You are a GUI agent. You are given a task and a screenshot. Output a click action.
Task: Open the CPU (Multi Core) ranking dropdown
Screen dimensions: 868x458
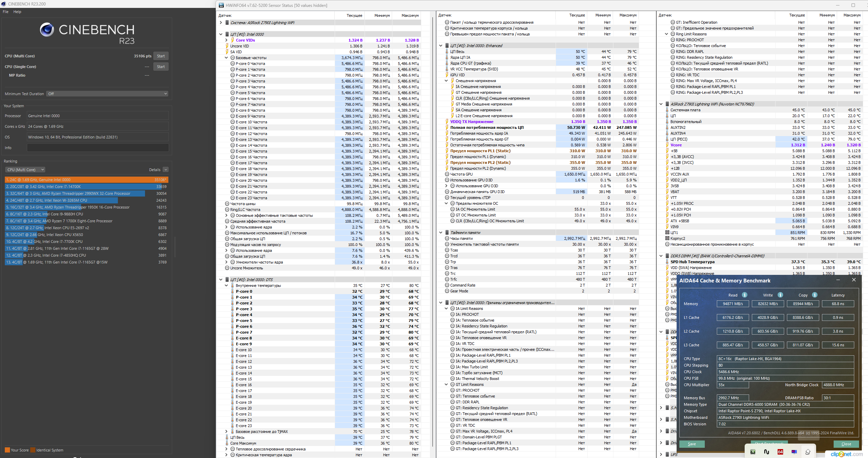[x=26, y=170]
